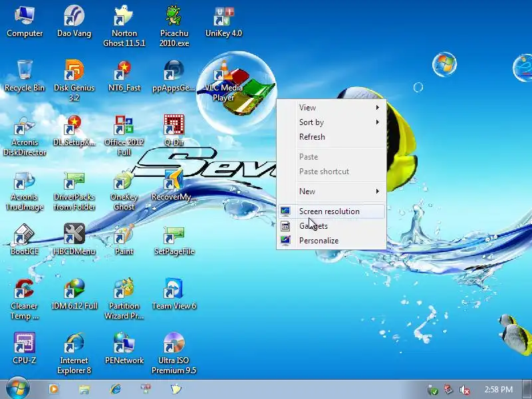Choose Screen resolution from context menu
Screen dimensions: 532x399
click(331, 211)
